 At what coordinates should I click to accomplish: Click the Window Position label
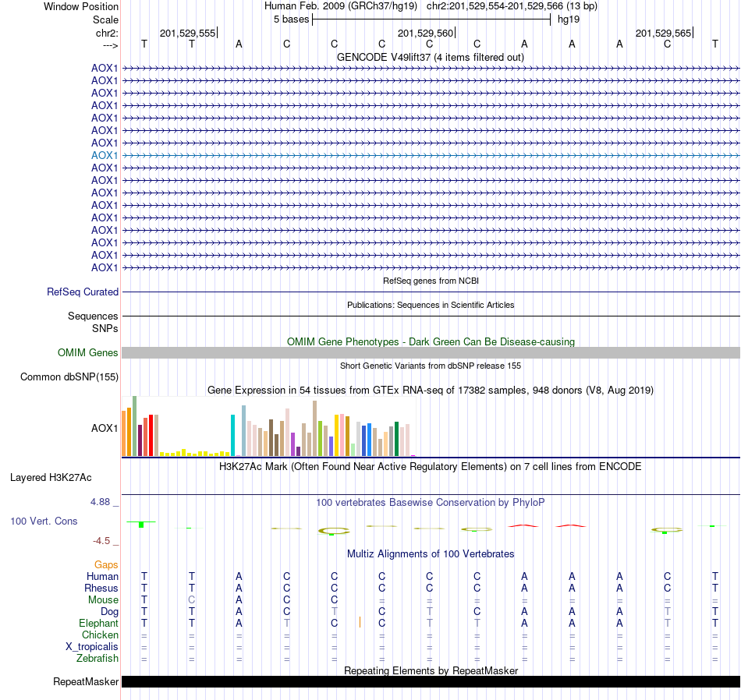pos(81,6)
